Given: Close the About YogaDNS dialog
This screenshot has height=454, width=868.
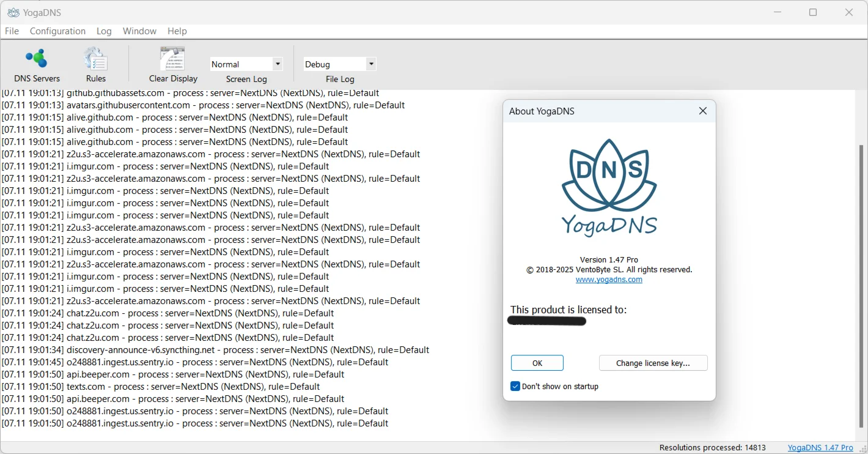Looking at the screenshot, I should point(703,111).
